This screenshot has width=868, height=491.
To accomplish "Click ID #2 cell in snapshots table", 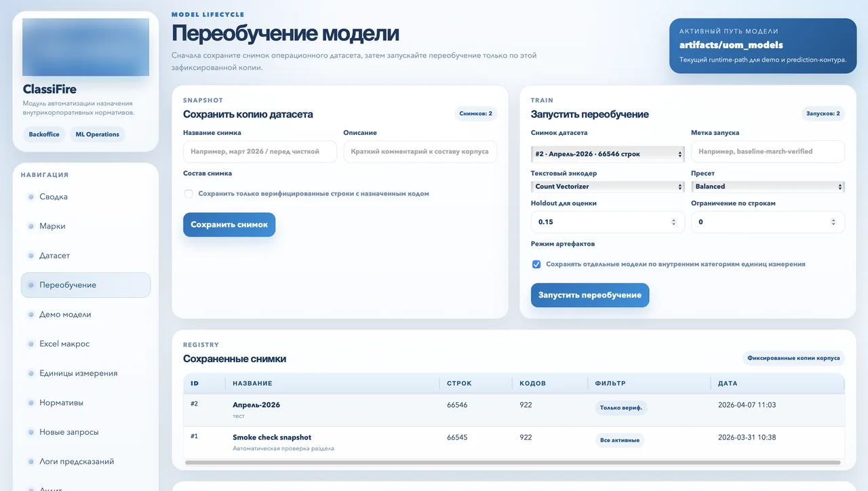I will tap(195, 404).
